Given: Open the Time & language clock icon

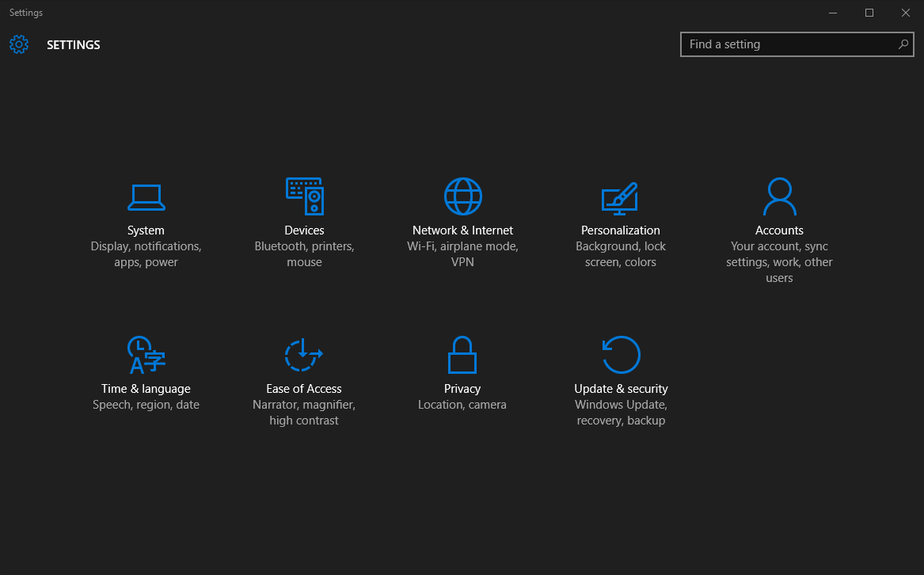Looking at the screenshot, I should [x=146, y=355].
